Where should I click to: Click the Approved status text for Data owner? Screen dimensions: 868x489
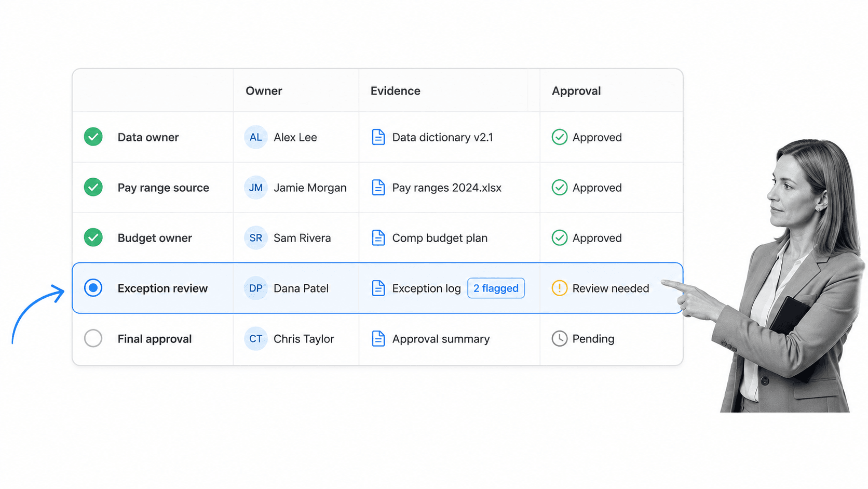(597, 137)
